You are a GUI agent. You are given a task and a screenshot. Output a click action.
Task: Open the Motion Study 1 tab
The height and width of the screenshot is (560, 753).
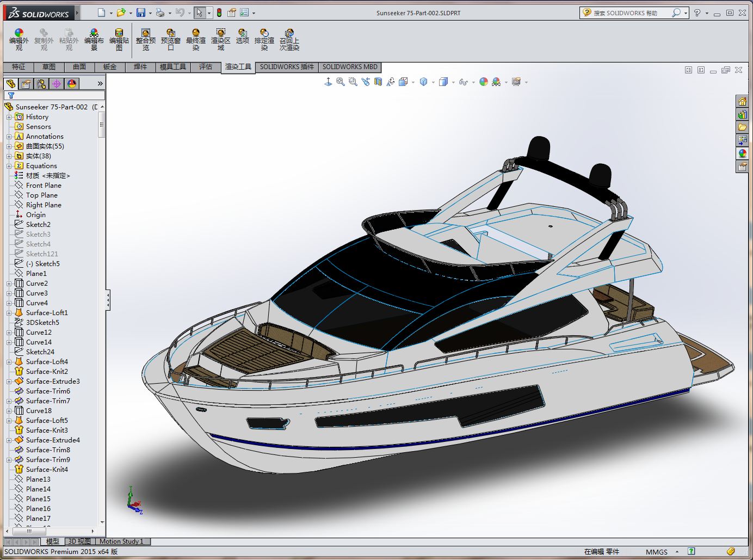click(122, 541)
